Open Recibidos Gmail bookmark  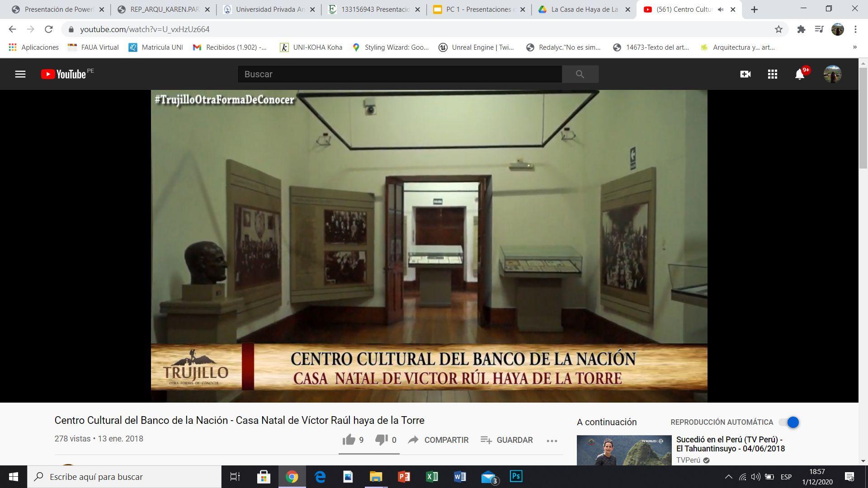coord(230,47)
